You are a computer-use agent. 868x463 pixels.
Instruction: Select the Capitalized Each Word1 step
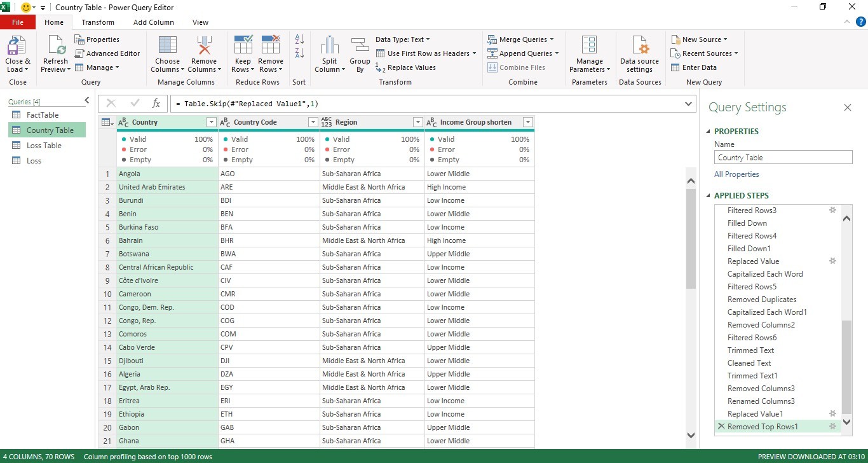(767, 312)
